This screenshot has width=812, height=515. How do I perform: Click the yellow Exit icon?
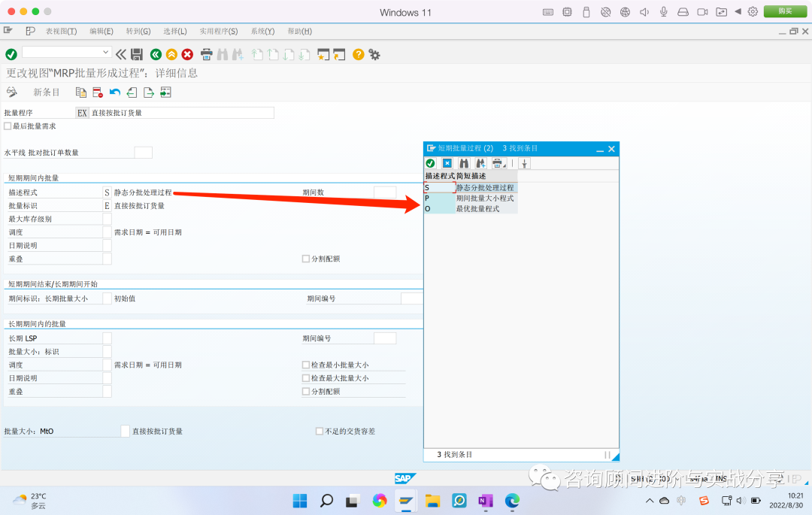click(171, 54)
